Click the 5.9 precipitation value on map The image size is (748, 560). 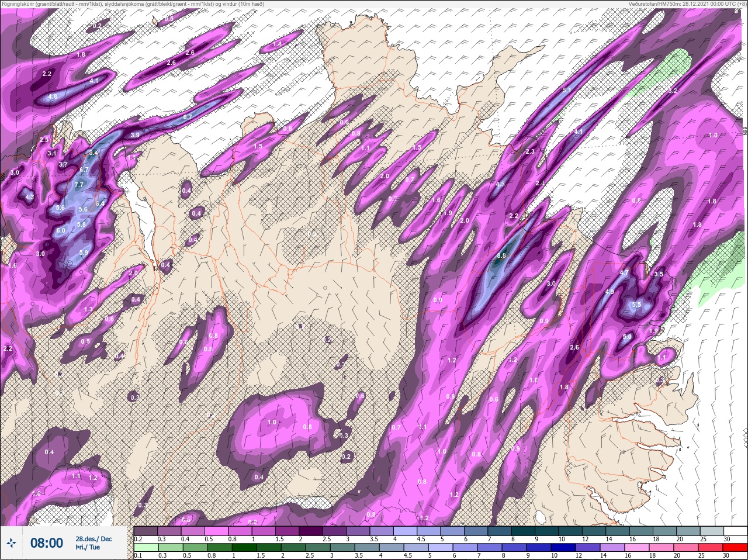point(84,253)
